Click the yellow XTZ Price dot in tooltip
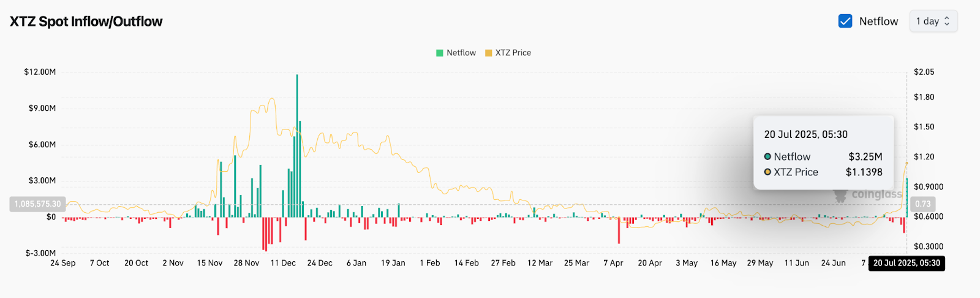The height and width of the screenshot is (298, 980). point(767,172)
